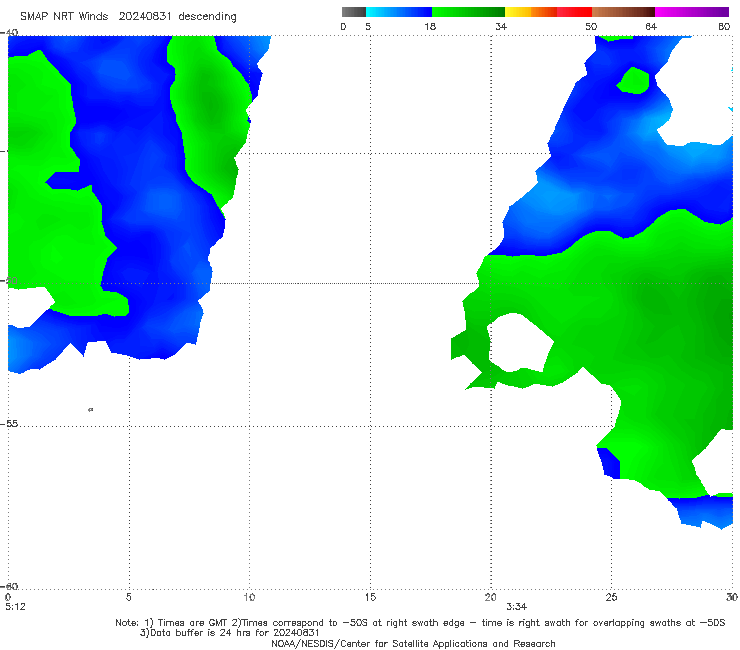Click the color bar label '34'
This screenshot has width=740, height=650.
tap(501, 26)
